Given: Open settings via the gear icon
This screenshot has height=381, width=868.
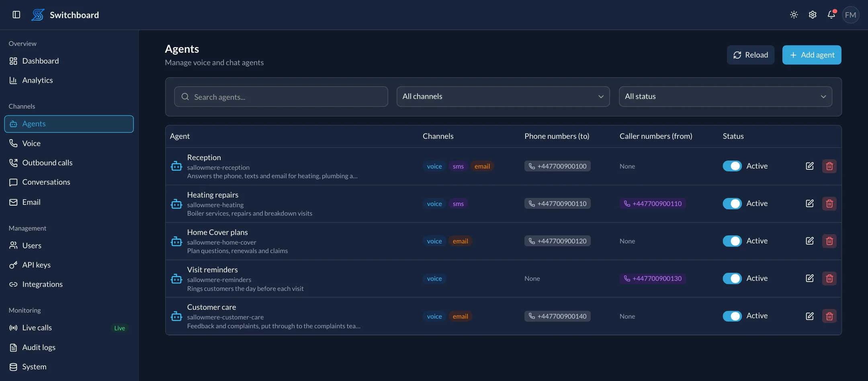Looking at the screenshot, I should coord(813,15).
